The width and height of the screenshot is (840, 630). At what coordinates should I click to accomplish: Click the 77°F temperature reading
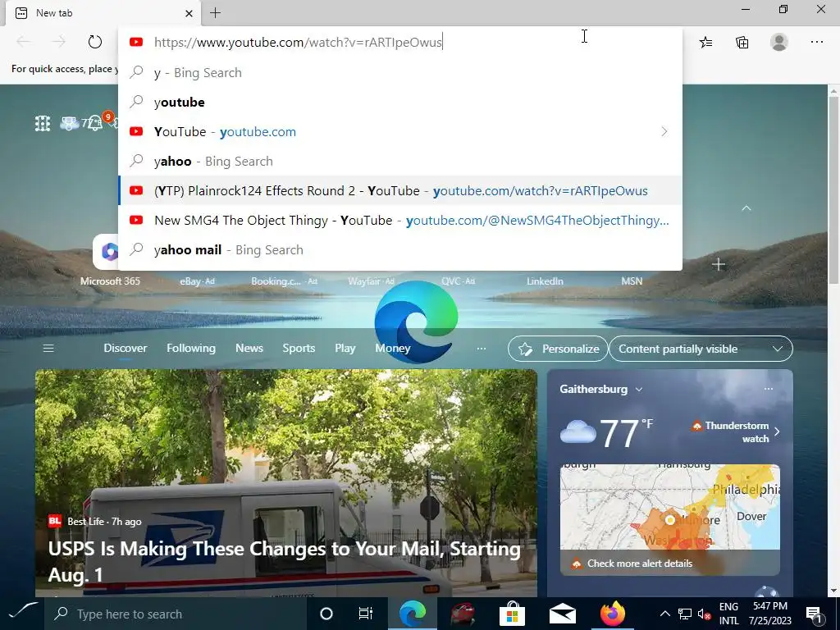[626, 433]
